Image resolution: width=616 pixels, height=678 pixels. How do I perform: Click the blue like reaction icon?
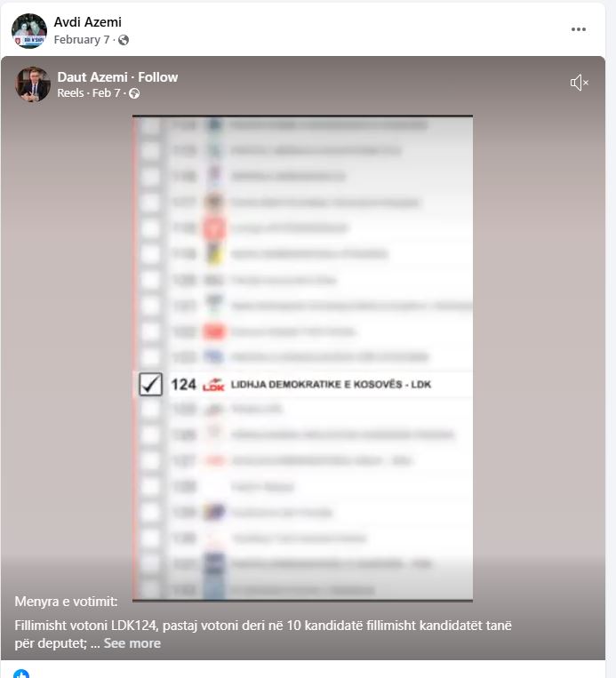coord(21,674)
